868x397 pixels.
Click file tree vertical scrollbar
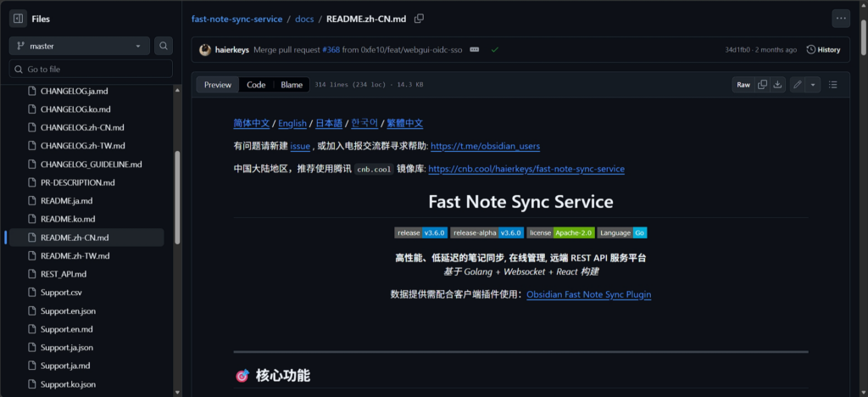(177, 197)
